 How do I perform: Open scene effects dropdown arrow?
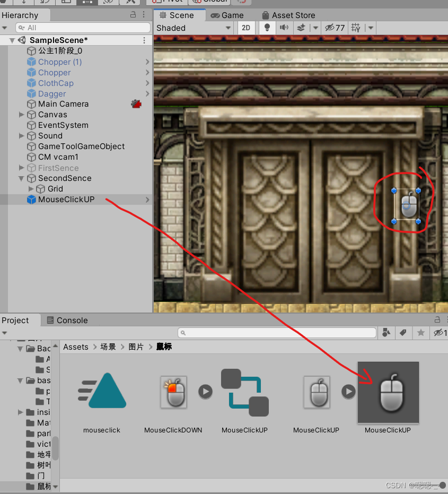[315, 28]
